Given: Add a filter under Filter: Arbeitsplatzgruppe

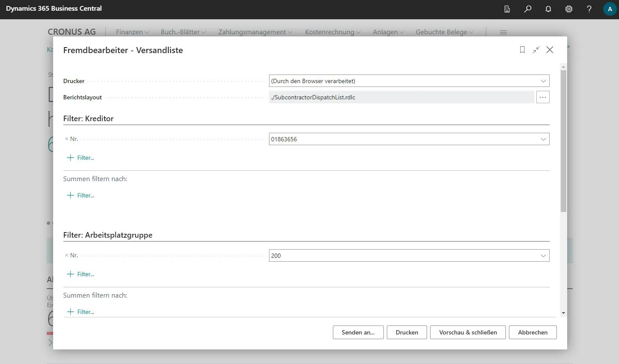Looking at the screenshot, I should tap(81, 274).
